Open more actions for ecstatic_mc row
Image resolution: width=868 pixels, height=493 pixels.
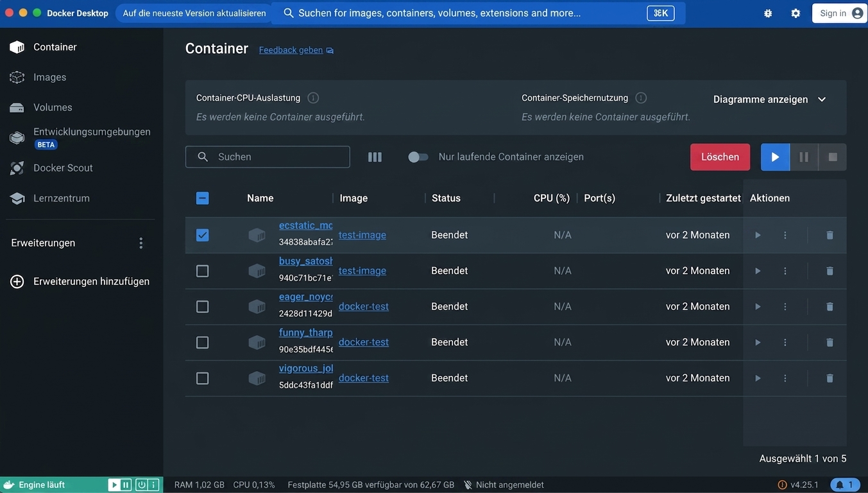(785, 235)
